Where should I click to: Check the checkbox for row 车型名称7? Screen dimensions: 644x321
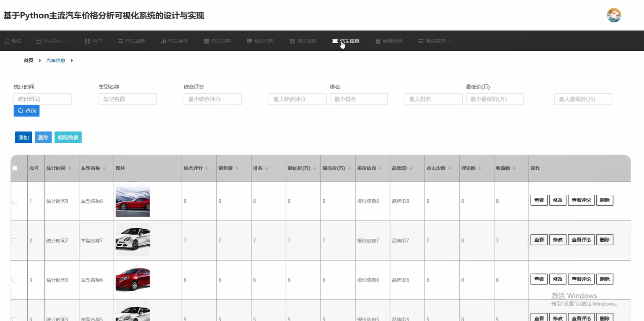point(15,241)
